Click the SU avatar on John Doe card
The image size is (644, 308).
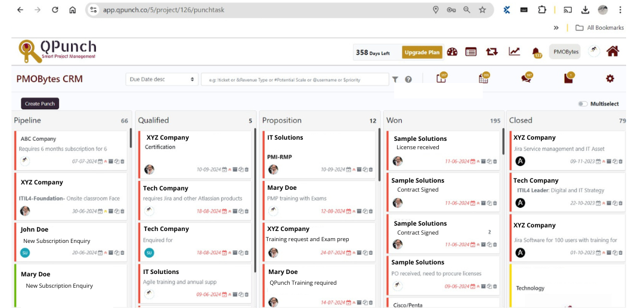click(24, 252)
